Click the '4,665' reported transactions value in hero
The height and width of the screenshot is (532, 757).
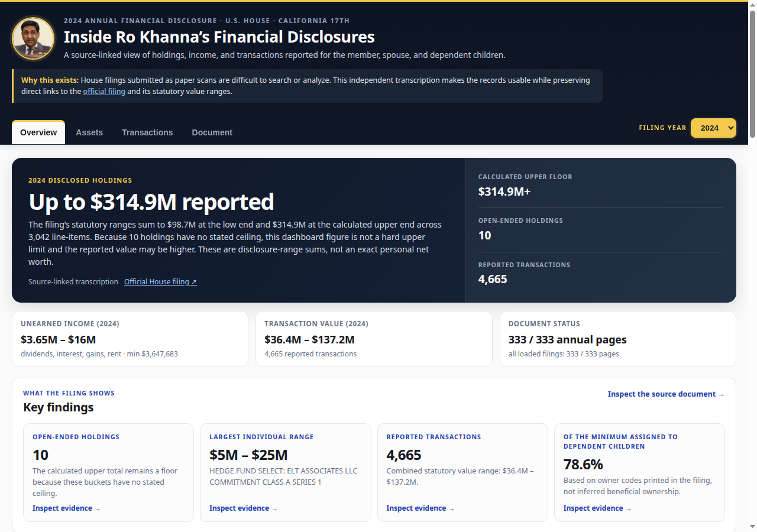point(493,279)
